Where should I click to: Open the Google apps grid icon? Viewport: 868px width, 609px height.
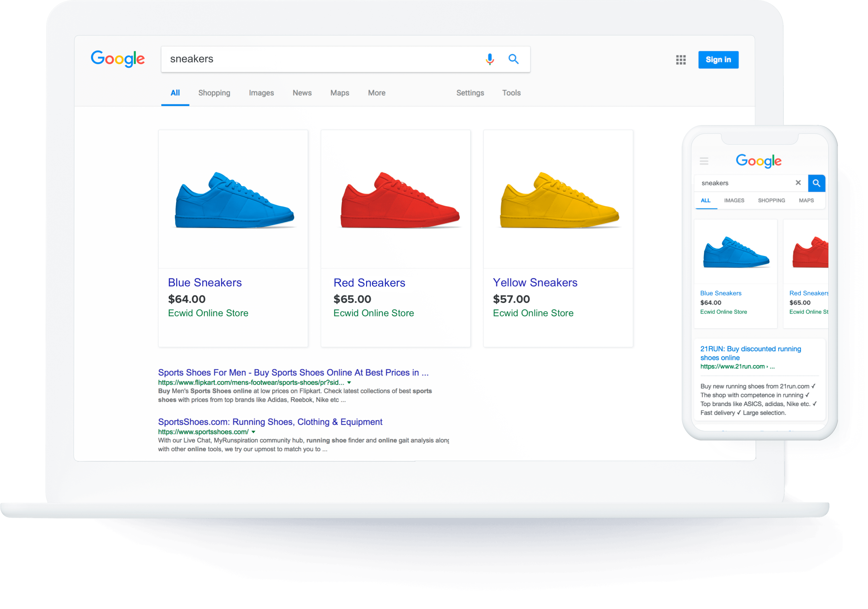pyautogui.click(x=681, y=60)
